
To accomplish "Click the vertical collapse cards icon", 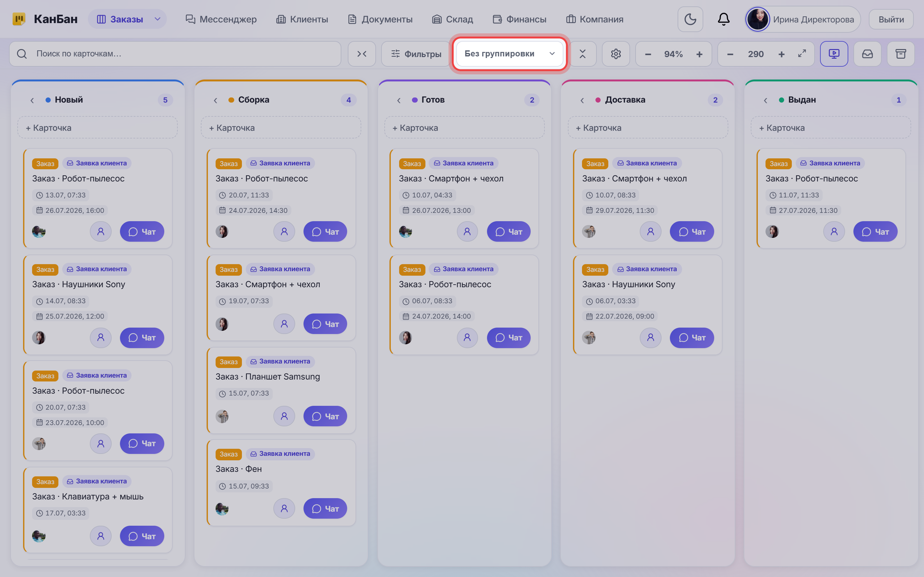I will click(582, 54).
